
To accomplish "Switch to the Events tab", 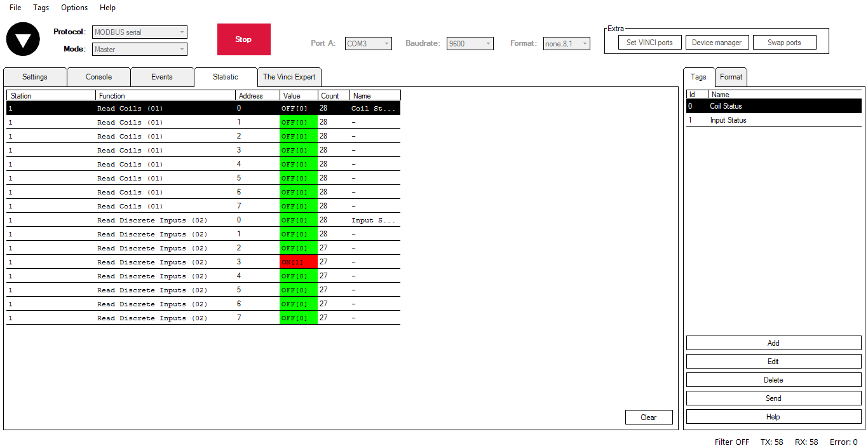I will 162,77.
